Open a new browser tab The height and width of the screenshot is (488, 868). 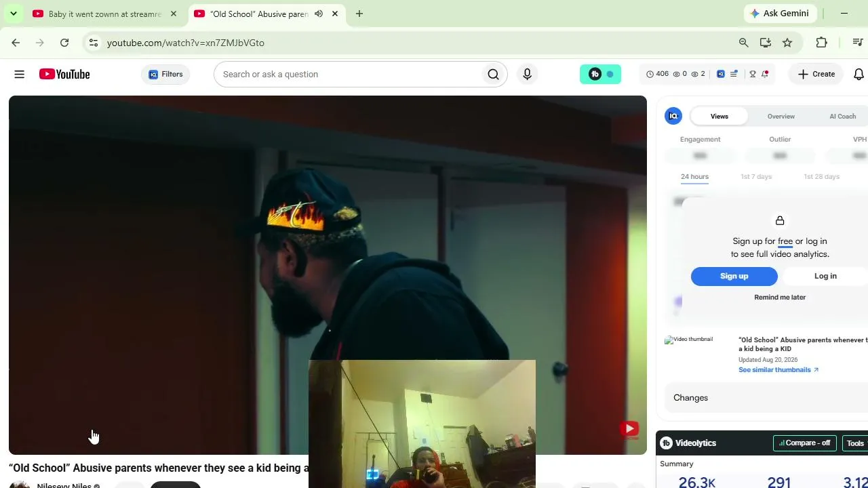point(359,14)
